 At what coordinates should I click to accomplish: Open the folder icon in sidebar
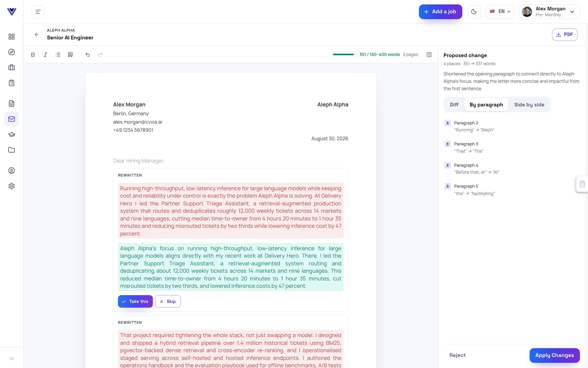[x=12, y=150]
